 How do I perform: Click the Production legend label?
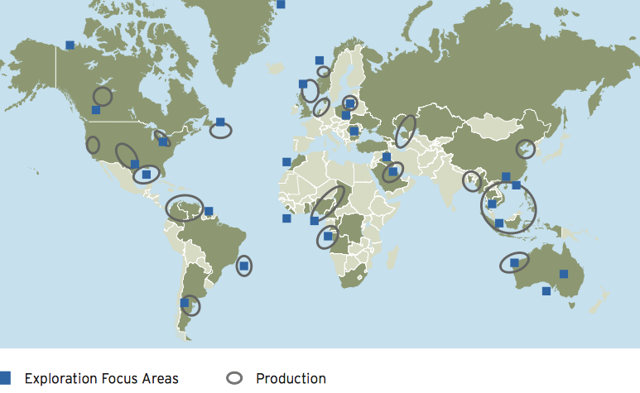[291, 378]
